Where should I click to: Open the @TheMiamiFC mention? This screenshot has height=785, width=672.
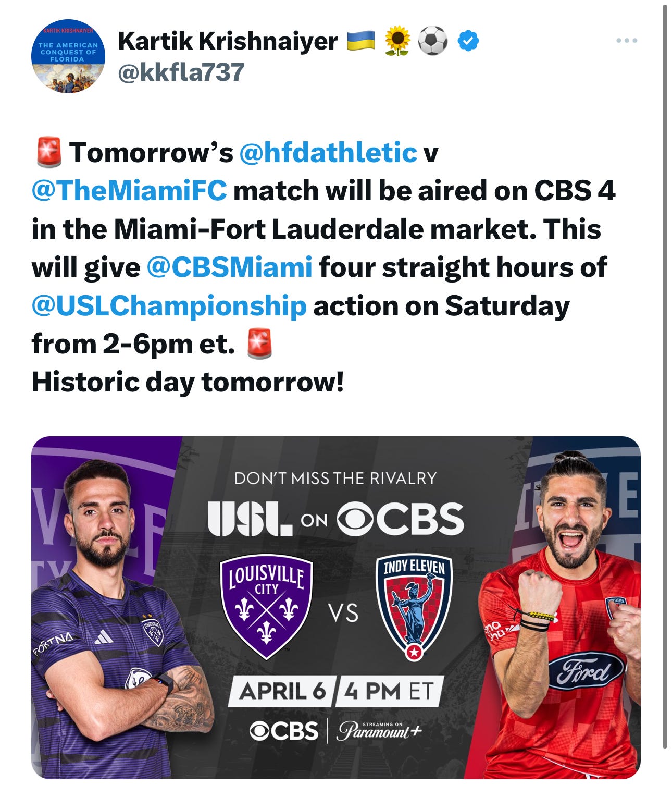coord(129,191)
